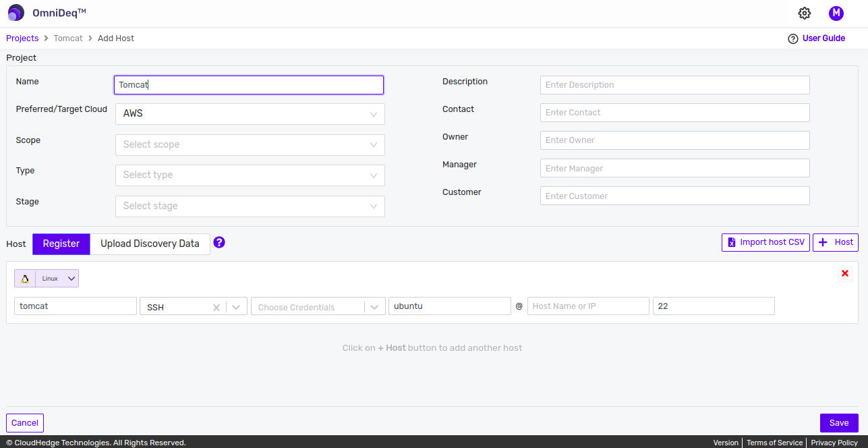Go to Projects breadcrumb

[x=22, y=38]
